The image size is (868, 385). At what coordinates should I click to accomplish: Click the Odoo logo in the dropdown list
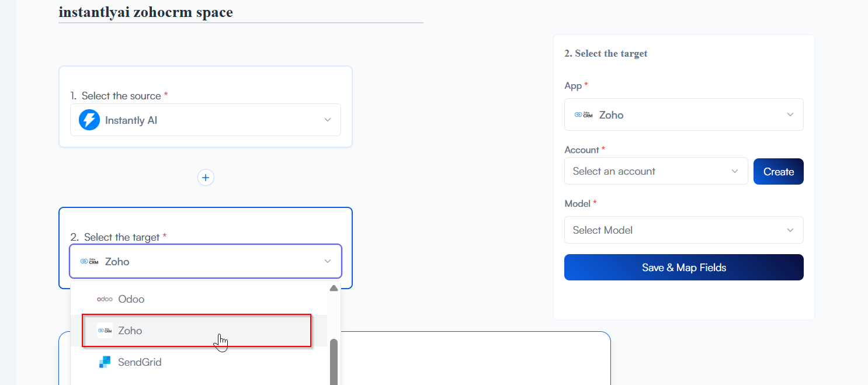coord(105,299)
